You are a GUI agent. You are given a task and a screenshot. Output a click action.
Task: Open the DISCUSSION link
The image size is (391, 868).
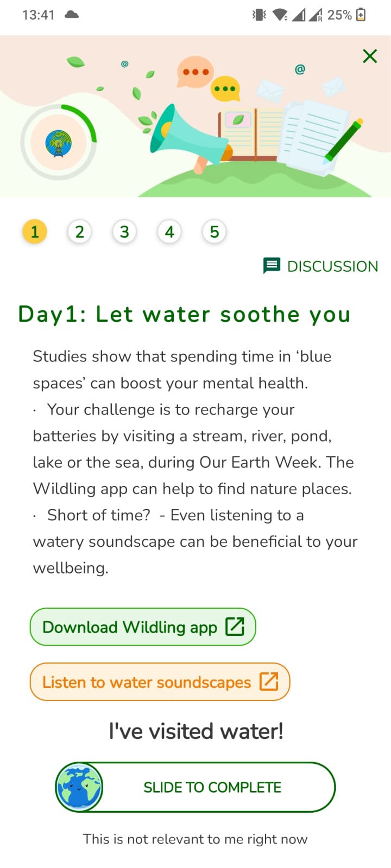pyautogui.click(x=332, y=266)
